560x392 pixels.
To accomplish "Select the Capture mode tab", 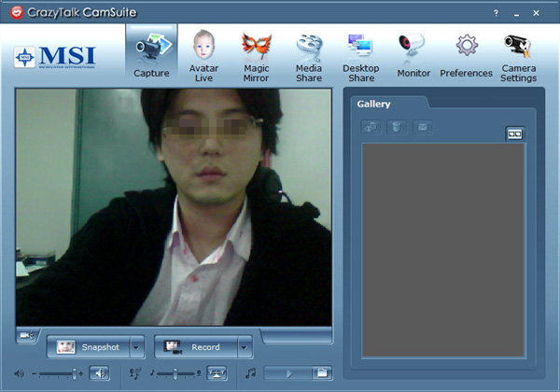I will coord(151,52).
